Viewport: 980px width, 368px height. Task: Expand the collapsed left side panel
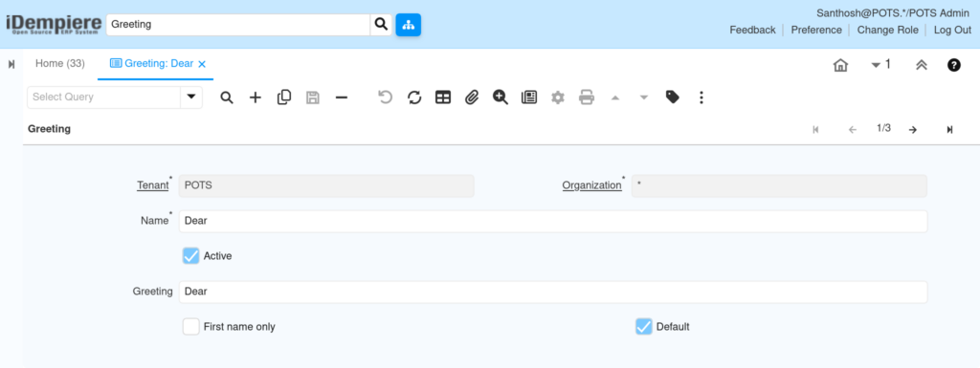(x=11, y=64)
